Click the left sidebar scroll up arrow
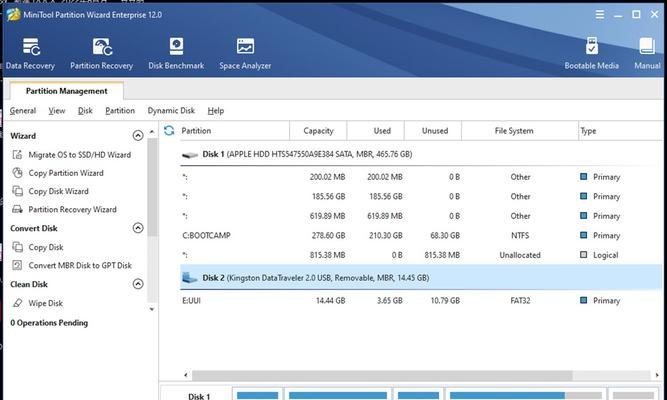 point(152,131)
